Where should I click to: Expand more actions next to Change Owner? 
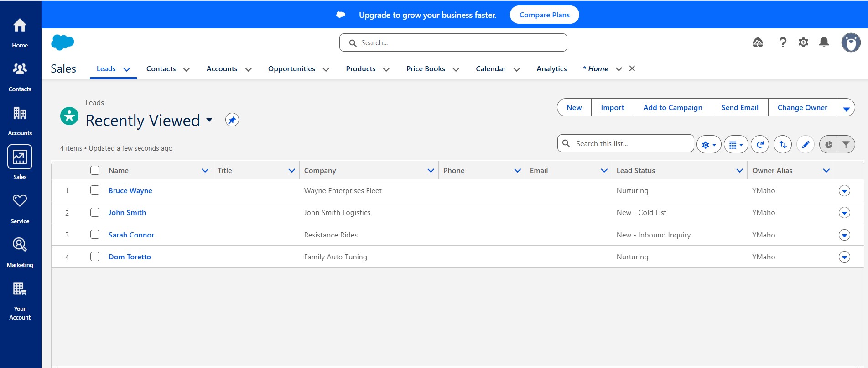tap(846, 108)
